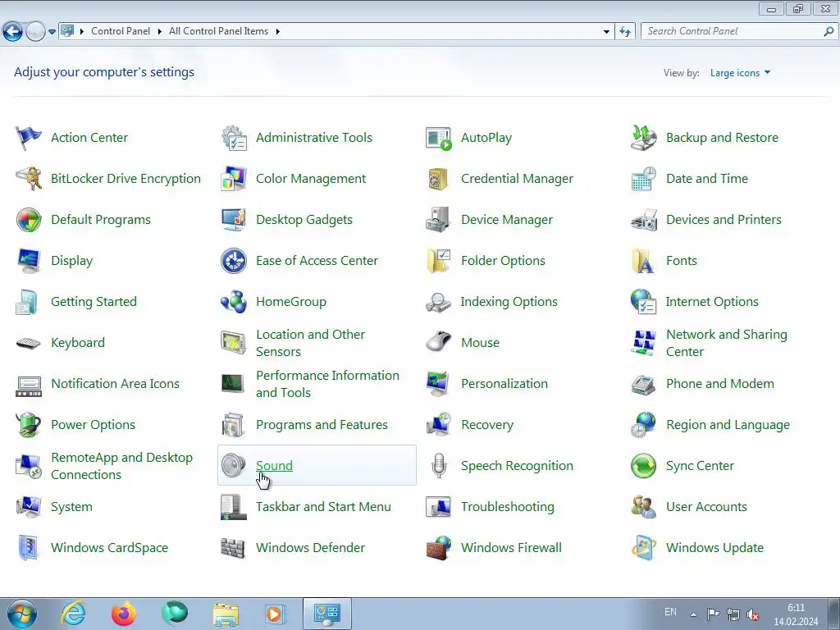840x630 pixels.
Task: Open the Folder Options icon
Action: (439, 261)
